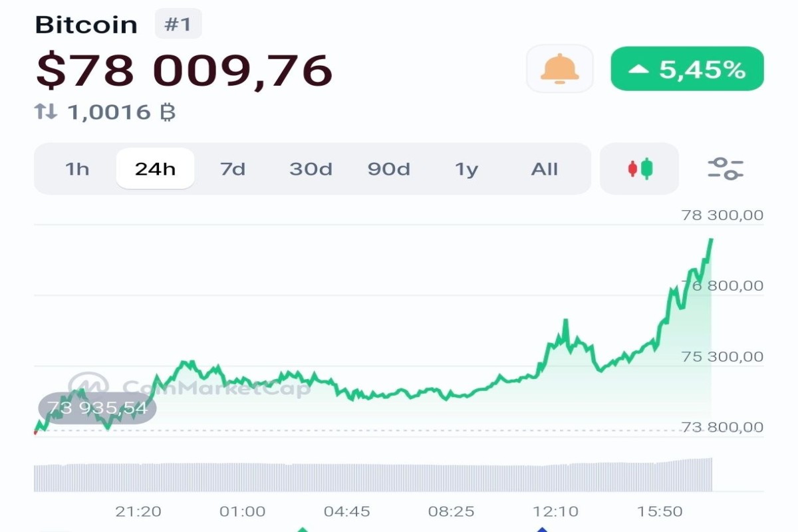Image resolution: width=798 pixels, height=532 pixels.
Task: Click the #1 rank badge
Action: point(178,24)
